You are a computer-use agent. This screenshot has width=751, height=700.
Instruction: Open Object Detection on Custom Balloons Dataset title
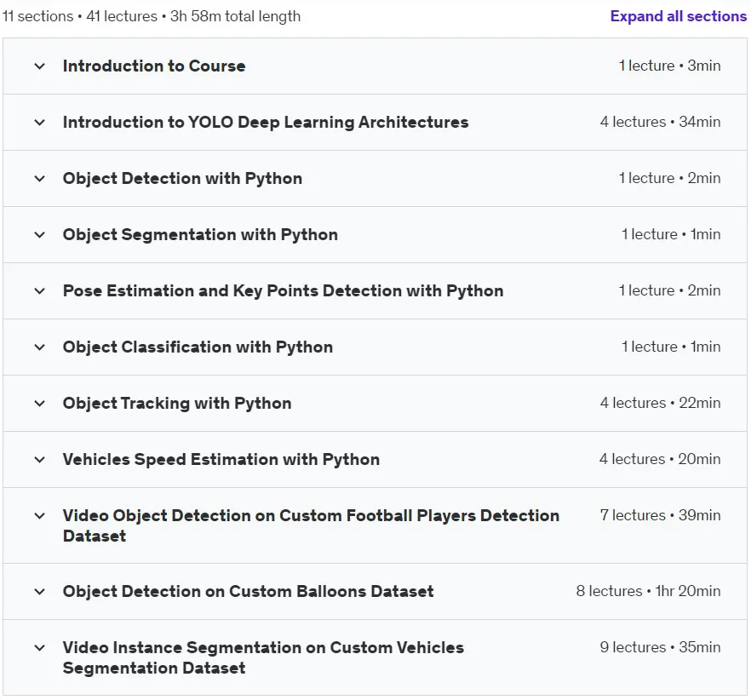[x=248, y=592]
